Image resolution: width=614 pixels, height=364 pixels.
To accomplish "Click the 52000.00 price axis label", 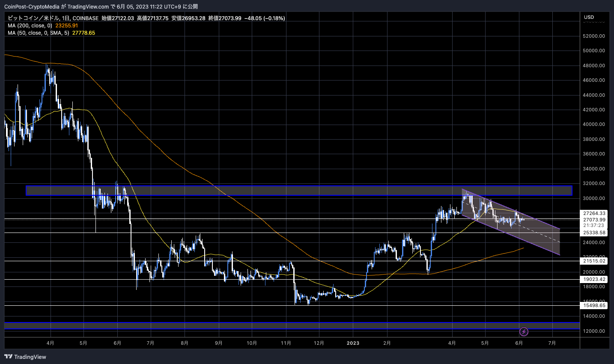I will click(594, 36).
